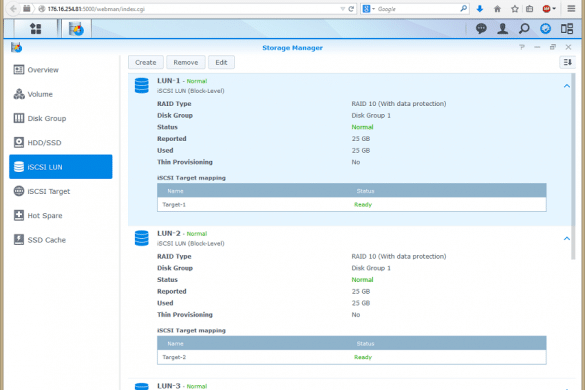Click the Create button
The image size is (585, 390).
[x=146, y=62]
